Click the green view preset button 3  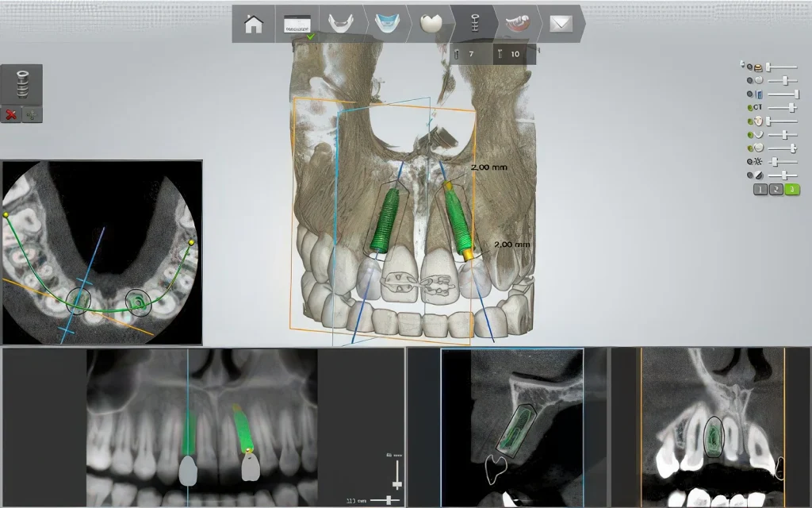[791, 189]
